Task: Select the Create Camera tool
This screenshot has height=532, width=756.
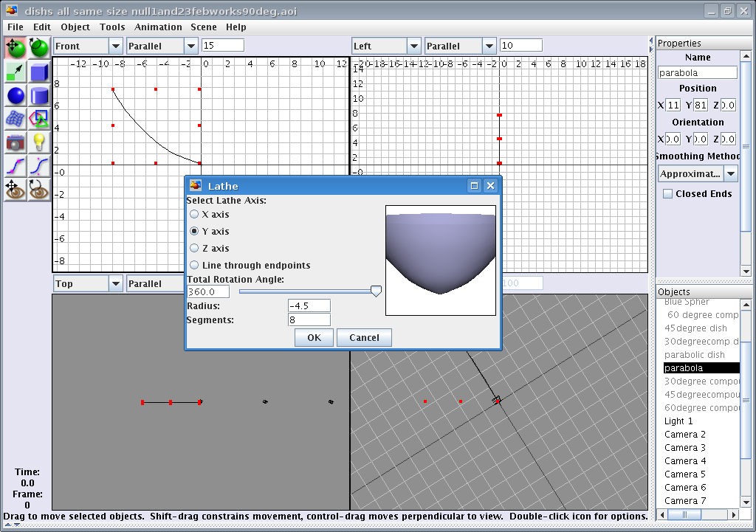Action: (16, 142)
